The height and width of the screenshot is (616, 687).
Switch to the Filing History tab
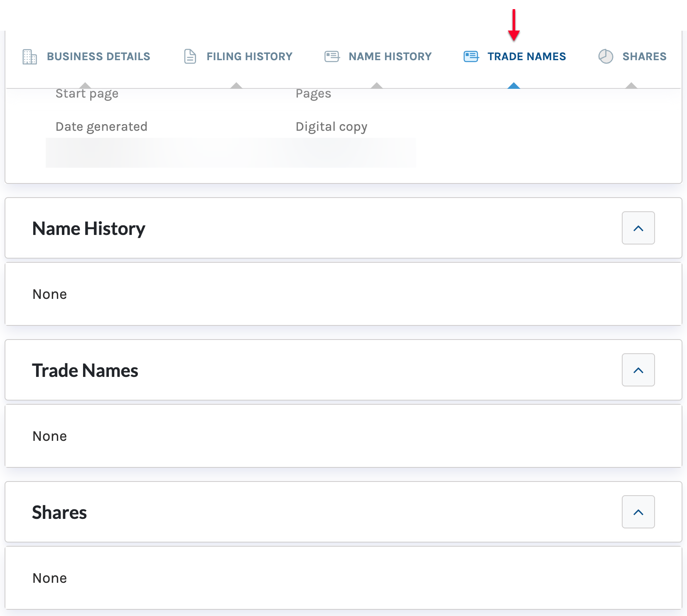point(250,56)
